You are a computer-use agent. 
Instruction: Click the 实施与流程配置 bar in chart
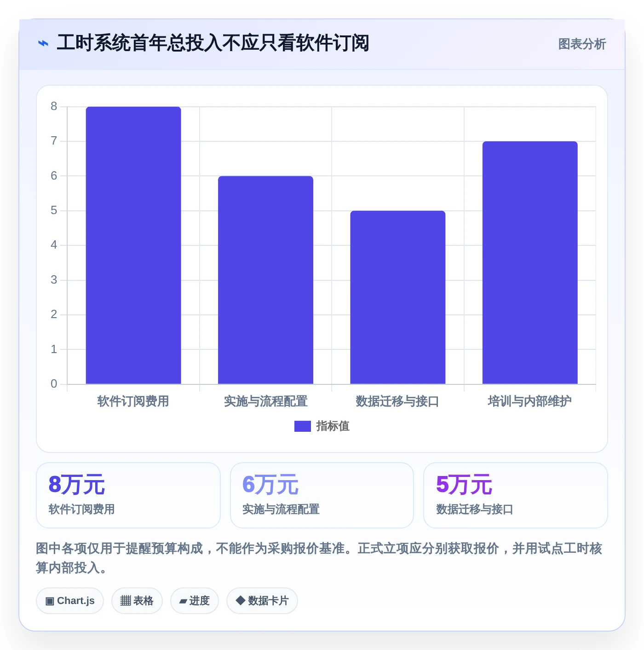[265, 280]
